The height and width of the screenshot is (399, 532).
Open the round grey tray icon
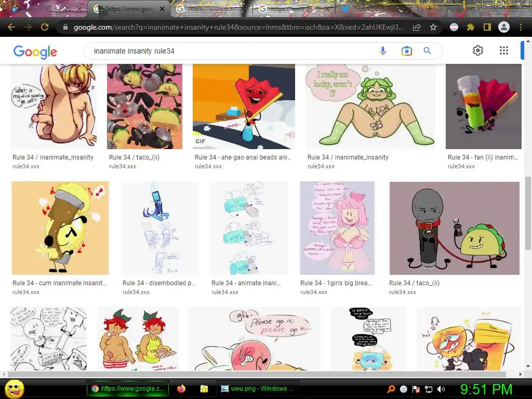click(403, 389)
